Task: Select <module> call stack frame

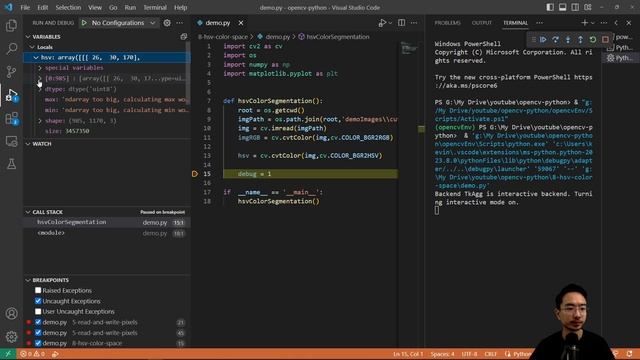Action: [x=107, y=233]
